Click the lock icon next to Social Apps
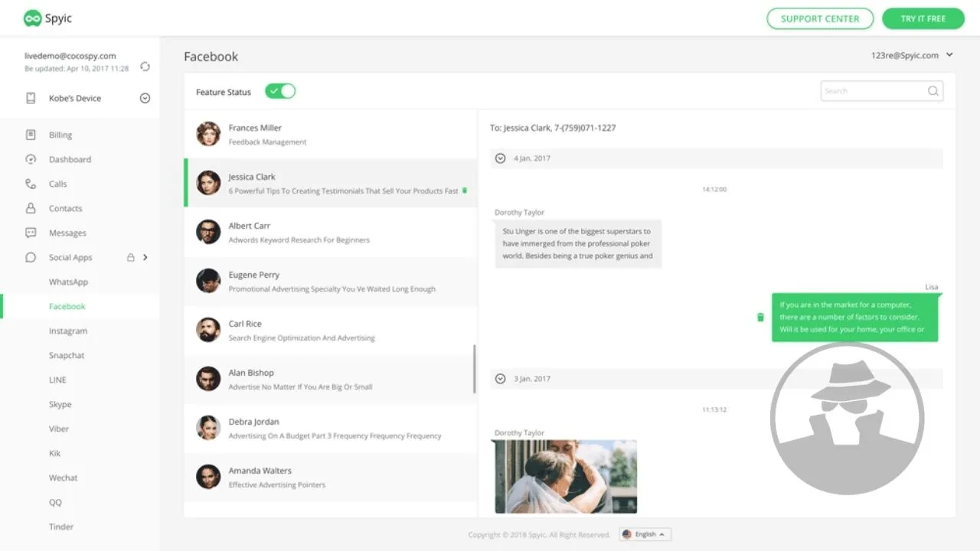Viewport: 980px width, 551px height. point(131,257)
